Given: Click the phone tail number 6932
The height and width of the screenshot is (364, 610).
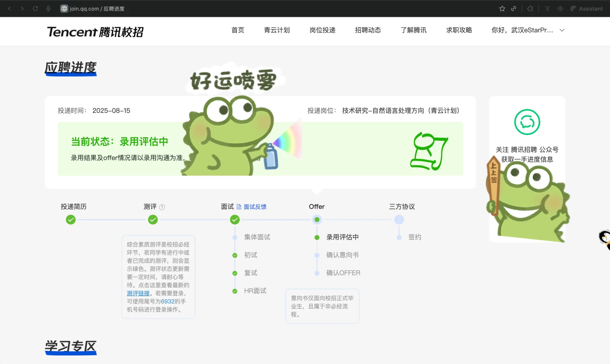Looking at the screenshot, I should click(x=168, y=301).
